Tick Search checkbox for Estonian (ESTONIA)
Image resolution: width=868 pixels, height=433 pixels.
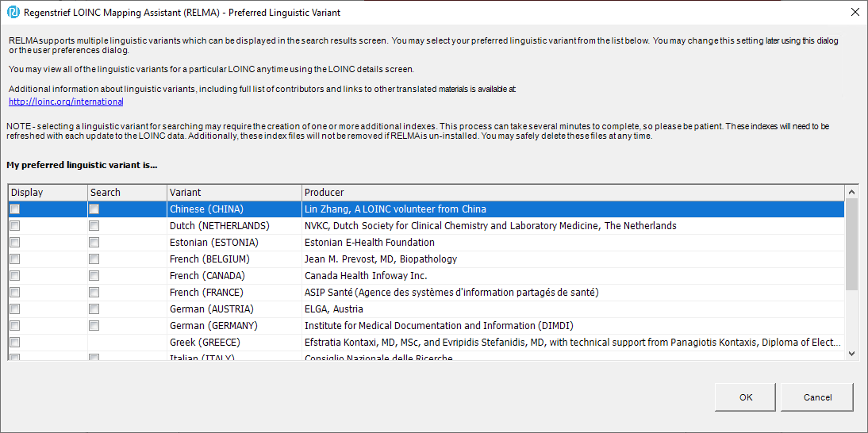94,242
